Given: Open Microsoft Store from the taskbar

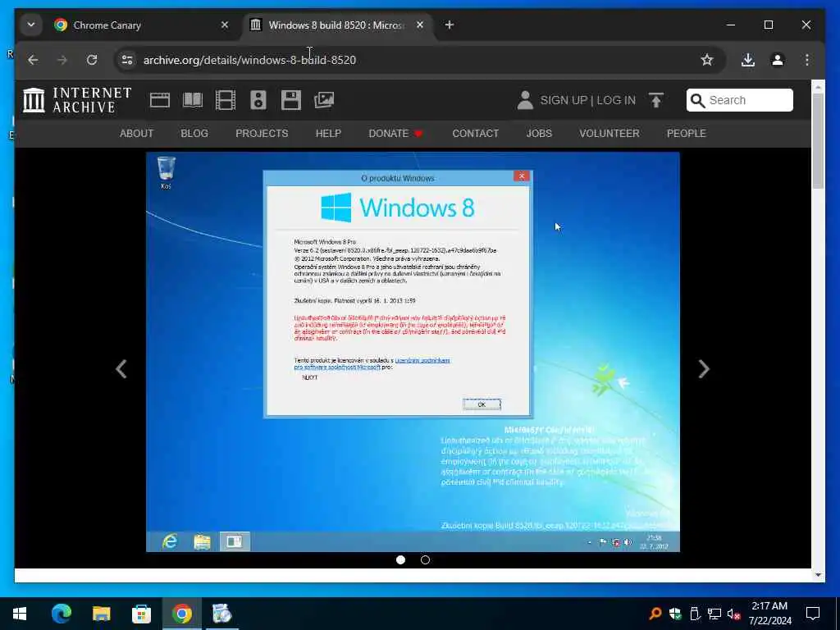Looking at the screenshot, I should 141,614.
